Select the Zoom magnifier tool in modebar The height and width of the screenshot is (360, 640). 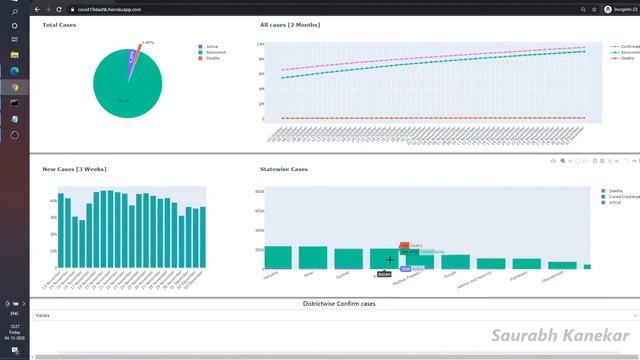pos(563,161)
